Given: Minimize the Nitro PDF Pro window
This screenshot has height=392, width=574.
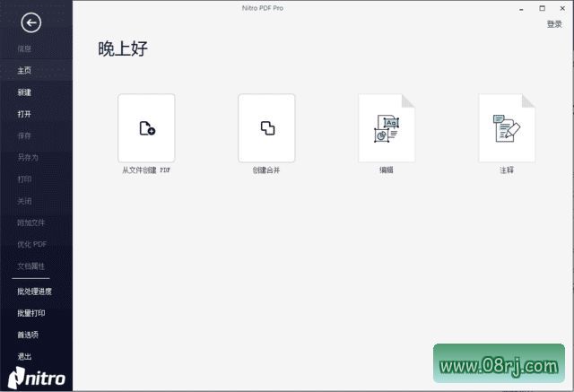Looking at the screenshot, I should point(522,8).
